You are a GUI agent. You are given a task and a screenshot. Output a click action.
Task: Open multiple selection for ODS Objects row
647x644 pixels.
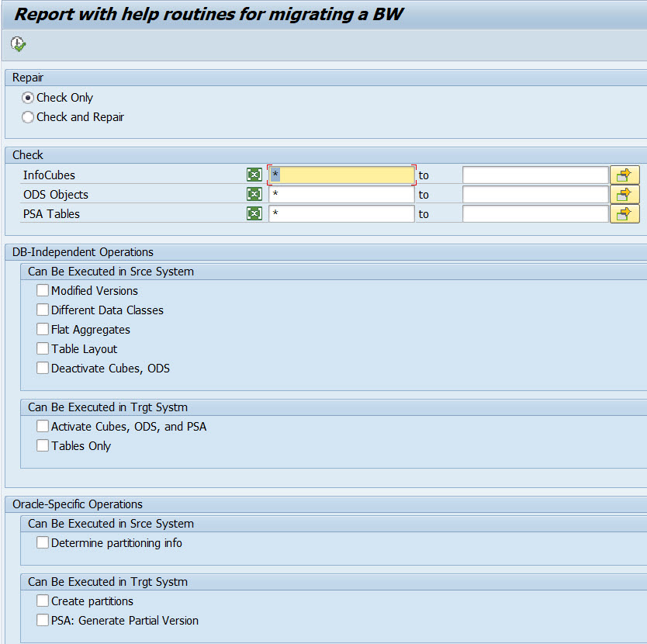pyautogui.click(x=254, y=194)
